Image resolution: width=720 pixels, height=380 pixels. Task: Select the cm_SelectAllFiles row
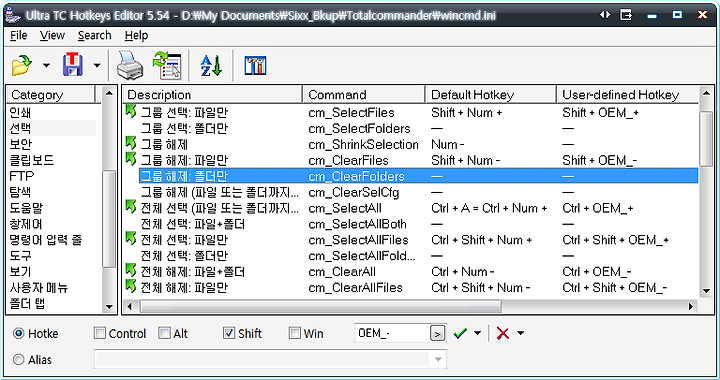[x=411, y=240]
